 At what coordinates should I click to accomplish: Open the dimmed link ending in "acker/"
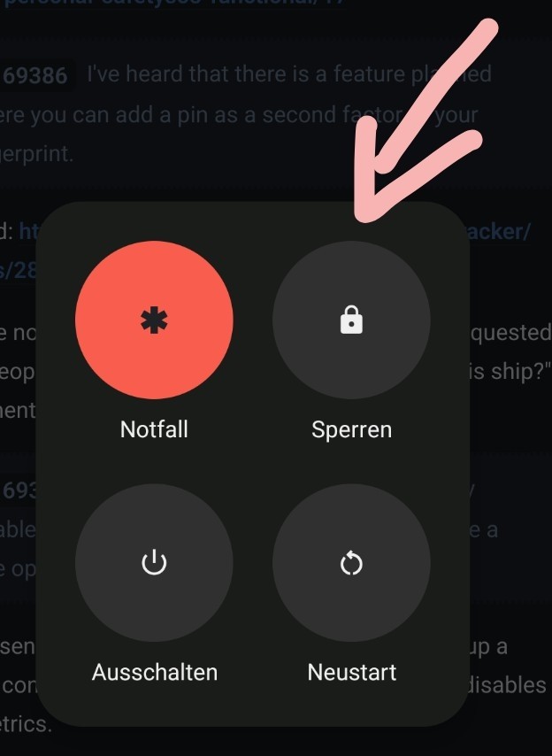499,231
